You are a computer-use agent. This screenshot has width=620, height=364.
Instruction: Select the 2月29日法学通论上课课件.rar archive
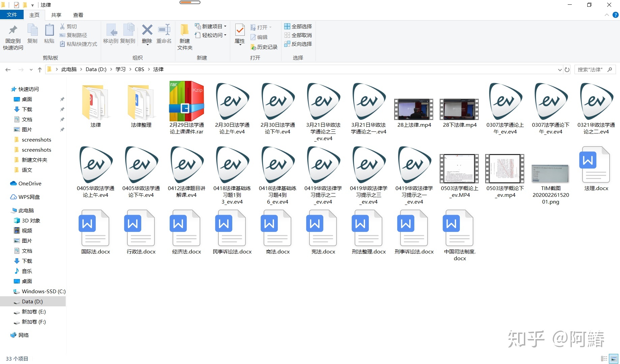186,108
